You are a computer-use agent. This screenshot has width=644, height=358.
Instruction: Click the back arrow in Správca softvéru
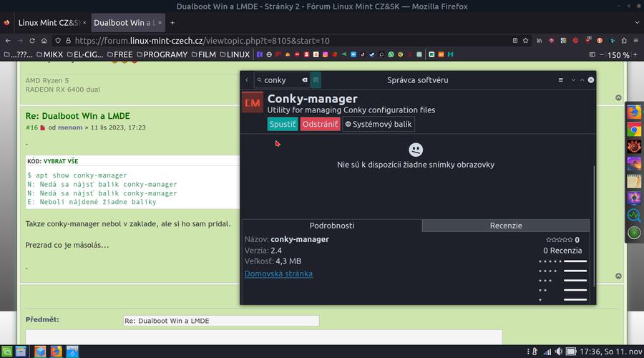(x=247, y=80)
